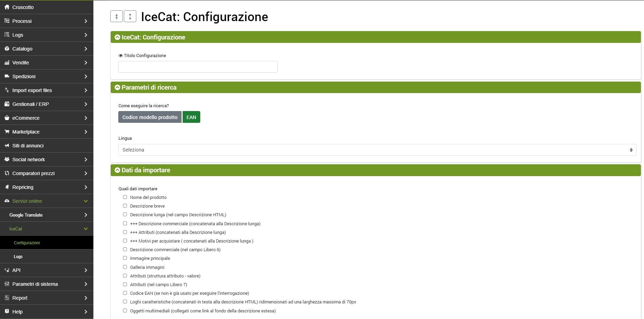
Task: Click the Cruscotto home icon
Action: [7, 7]
